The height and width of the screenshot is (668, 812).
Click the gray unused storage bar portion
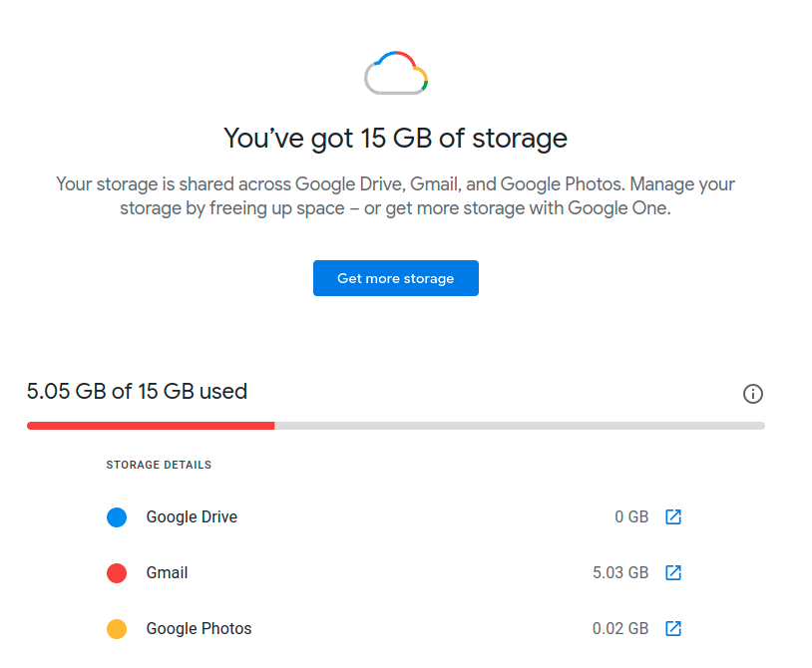[520, 426]
